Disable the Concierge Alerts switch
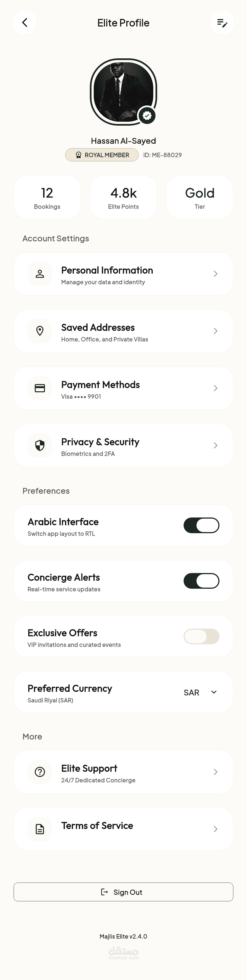 [x=201, y=581]
